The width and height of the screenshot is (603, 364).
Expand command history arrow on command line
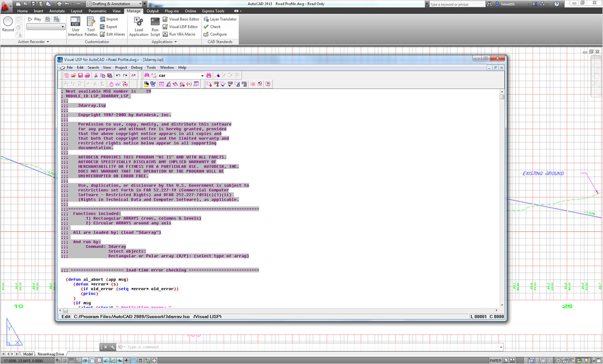pos(501,347)
